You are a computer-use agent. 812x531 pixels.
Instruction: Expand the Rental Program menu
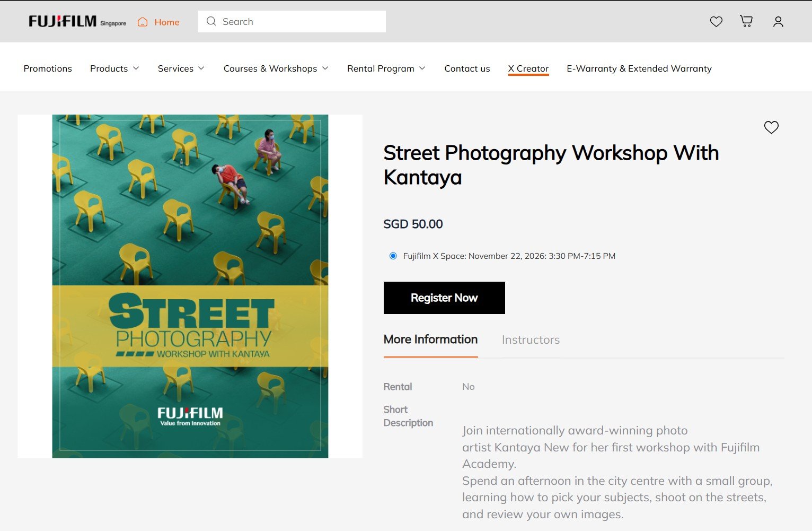point(386,68)
